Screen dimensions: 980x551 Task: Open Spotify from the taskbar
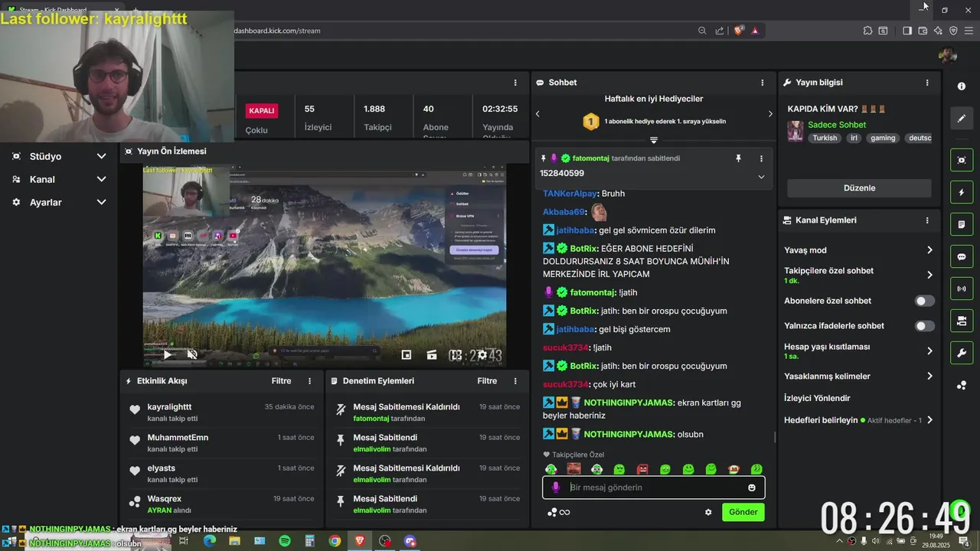pyautogui.click(x=284, y=541)
